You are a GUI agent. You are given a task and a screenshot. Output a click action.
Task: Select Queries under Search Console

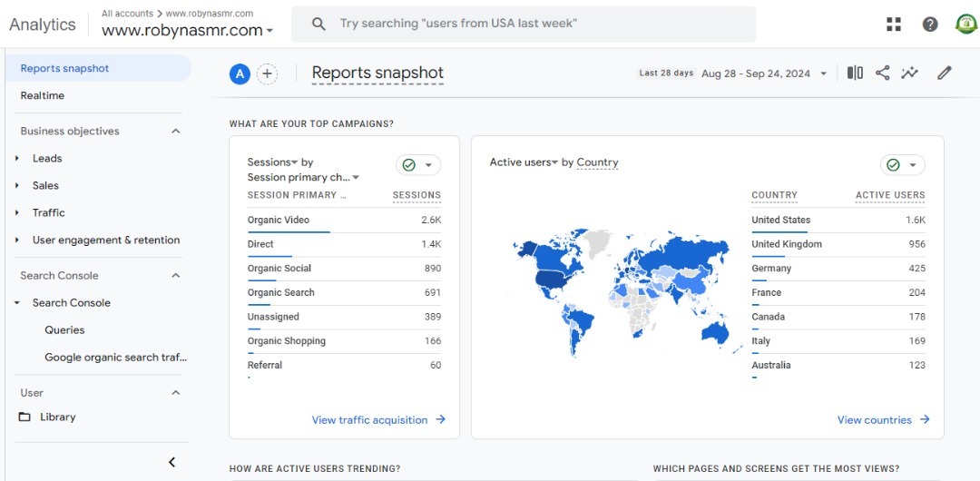[x=64, y=330]
